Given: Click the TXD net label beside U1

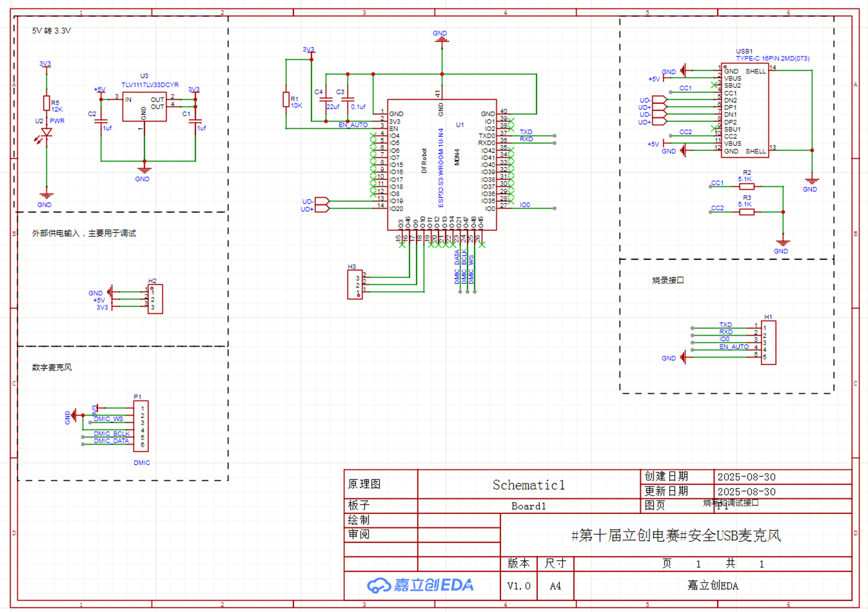Looking at the screenshot, I should pyautogui.click(x=526, y=132).
